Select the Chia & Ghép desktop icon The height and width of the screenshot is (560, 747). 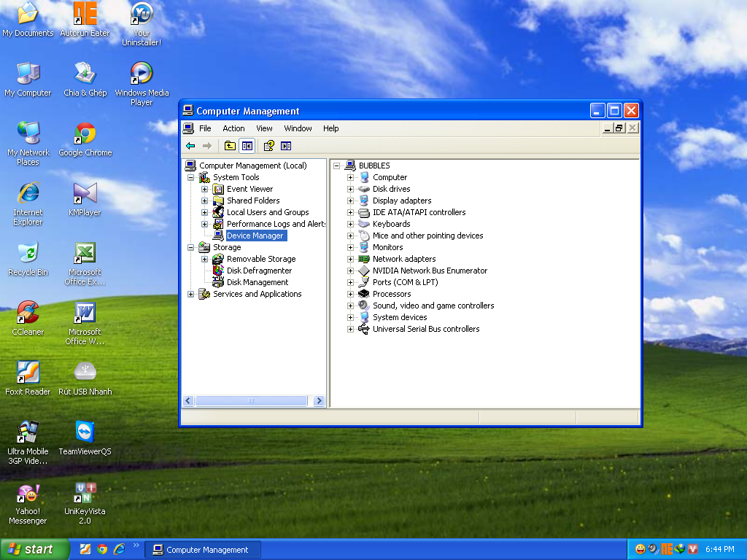85,79
